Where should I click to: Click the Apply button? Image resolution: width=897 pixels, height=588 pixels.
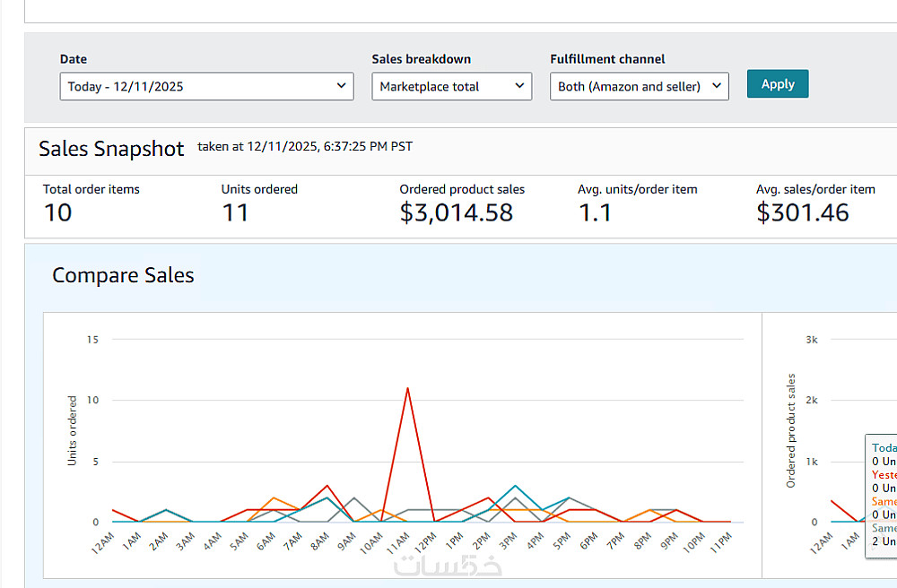[x=777, y=84]
